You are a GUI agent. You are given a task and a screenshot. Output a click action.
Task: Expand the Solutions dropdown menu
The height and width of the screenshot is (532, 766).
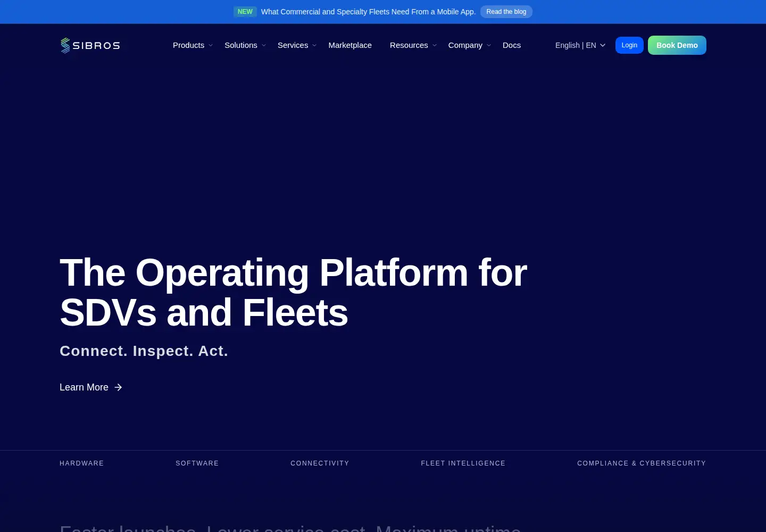pyautogui.click(x=245, y=45)
